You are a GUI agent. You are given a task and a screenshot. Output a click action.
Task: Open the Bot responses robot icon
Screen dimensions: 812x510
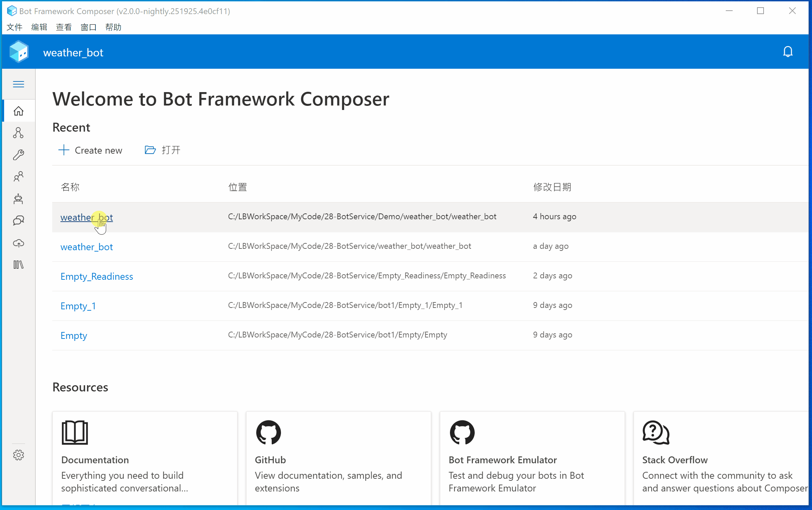(x=19, y=199)
